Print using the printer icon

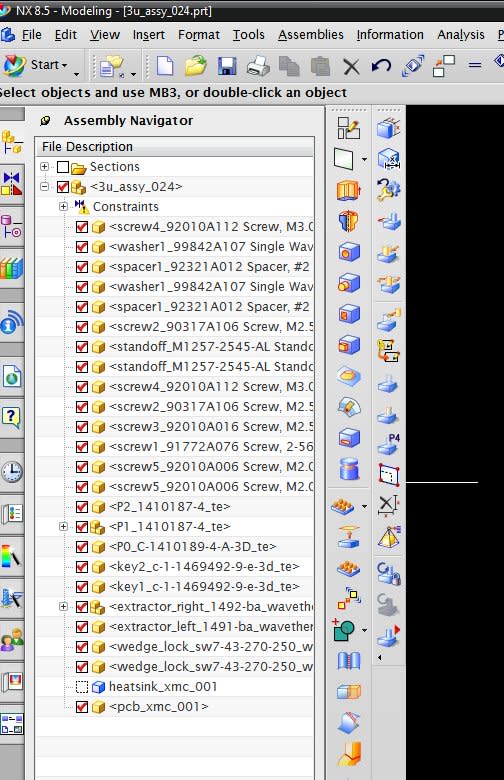coord(258,66)
